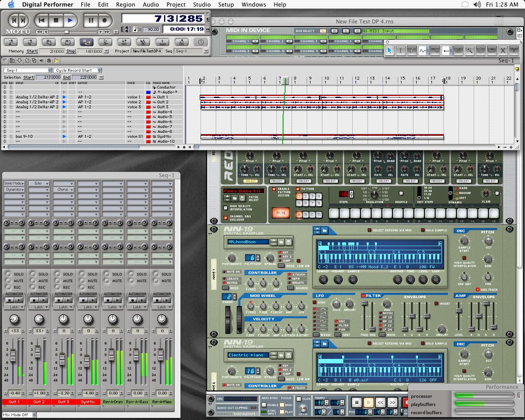Open the Apple menu
525x420 pixels.
pyautogui.click(x=11, y=5)
